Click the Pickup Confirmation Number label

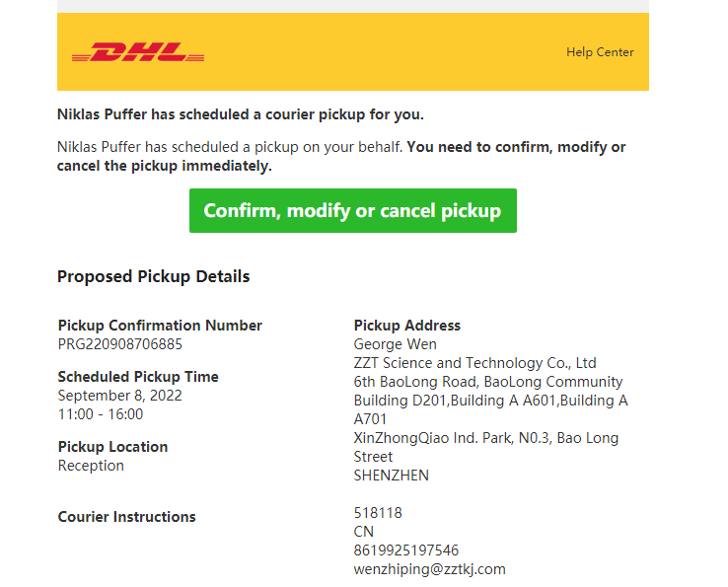pos(160,326)
